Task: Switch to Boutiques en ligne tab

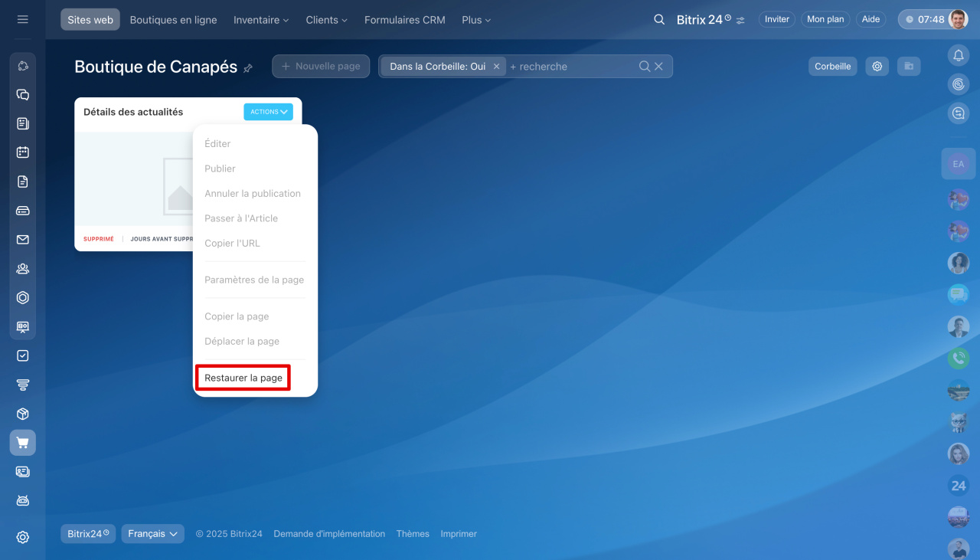Action: [x=173, y=20]
